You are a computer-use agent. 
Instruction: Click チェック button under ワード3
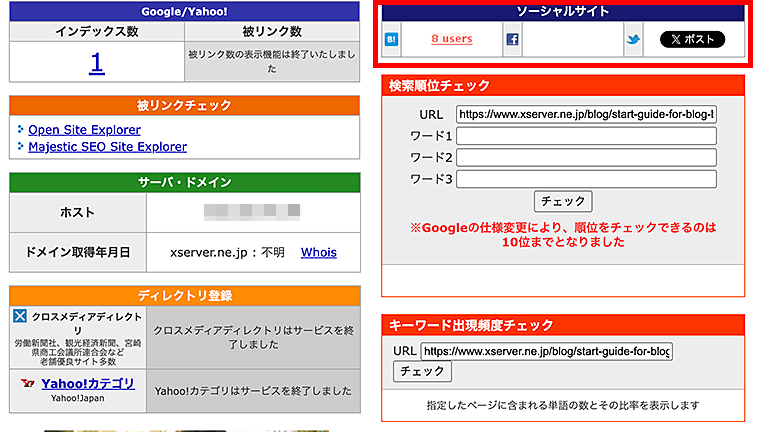pos(563,201)
